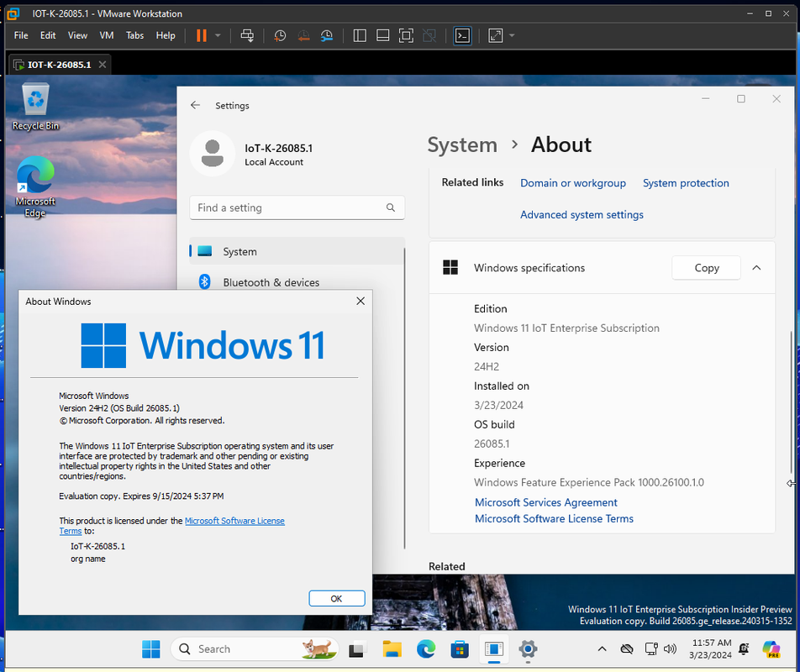The height and width of the screenshot is (672, 800).
Task: Click the Send Ctrl+Alt+Del icon in the VMware toolbar
Action: pyautogui.click(x=247, y=35)
